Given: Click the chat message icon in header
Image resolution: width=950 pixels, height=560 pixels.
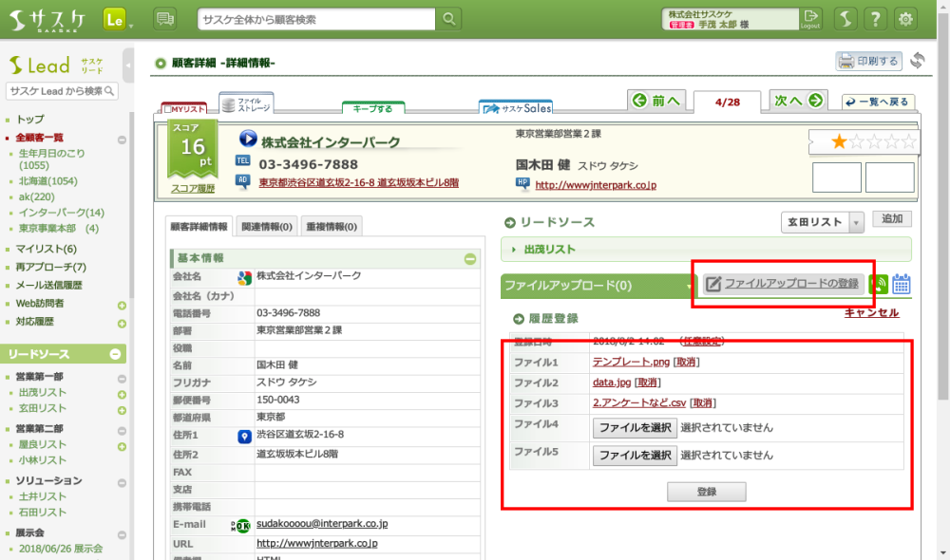Looking at the screenshot, I should pos(164,19).
